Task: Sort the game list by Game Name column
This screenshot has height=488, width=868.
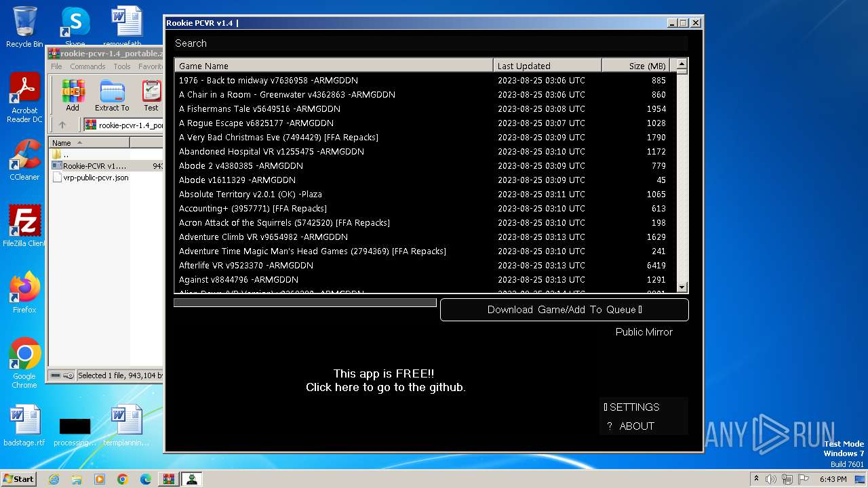Action: click(x=334, y=66)
